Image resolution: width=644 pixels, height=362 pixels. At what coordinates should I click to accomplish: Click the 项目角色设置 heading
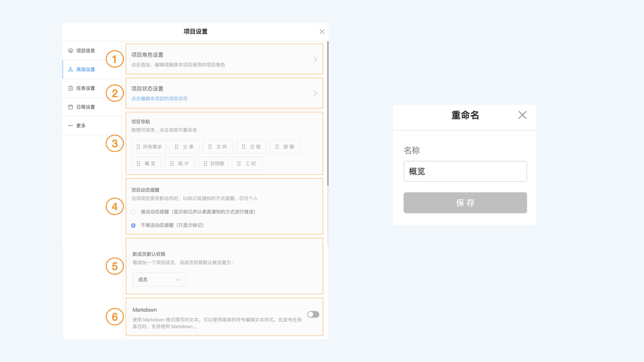coord(147,55)
